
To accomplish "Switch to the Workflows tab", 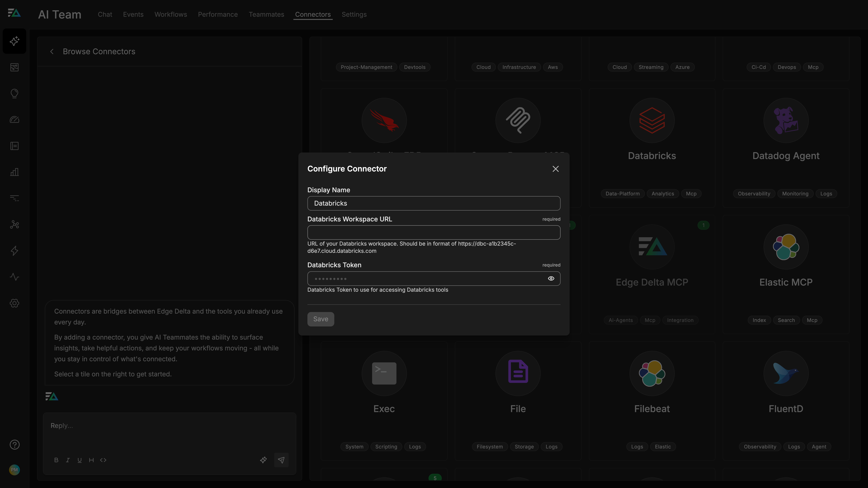I will (x=171, y=14).
